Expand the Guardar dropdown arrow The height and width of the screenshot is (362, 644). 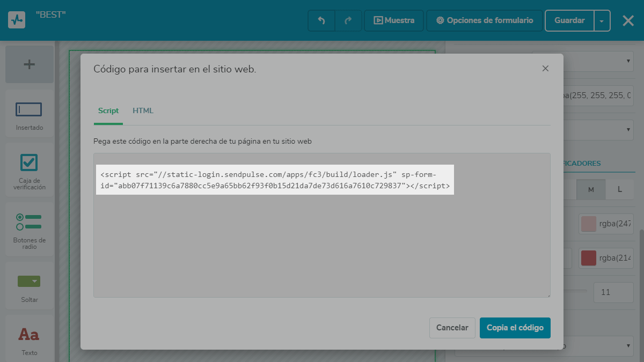click(x=602, y=20)
